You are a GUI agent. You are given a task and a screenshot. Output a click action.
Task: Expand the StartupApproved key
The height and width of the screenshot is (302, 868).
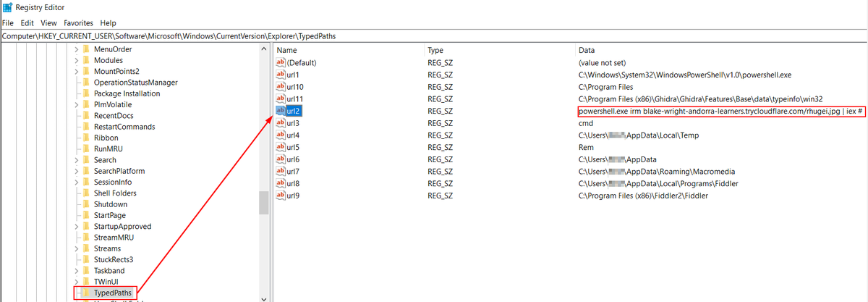tap(77, 226)
